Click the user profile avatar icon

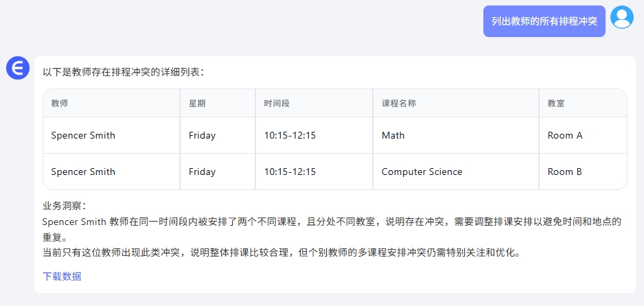tap(622, 17)
